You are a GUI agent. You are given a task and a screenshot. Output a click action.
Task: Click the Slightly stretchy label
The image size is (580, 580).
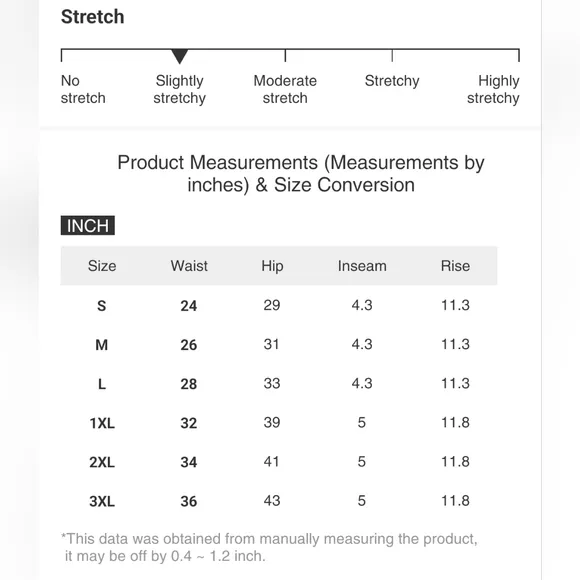point(179,90)
